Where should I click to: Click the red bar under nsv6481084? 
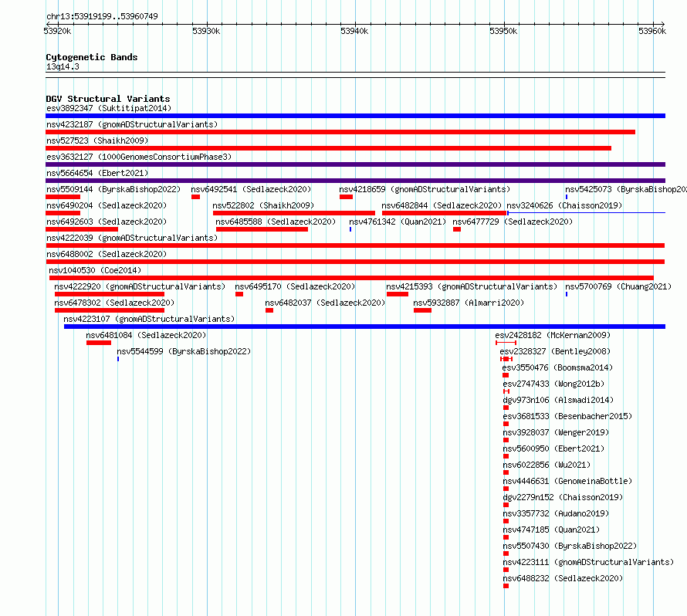click(99, 343)
